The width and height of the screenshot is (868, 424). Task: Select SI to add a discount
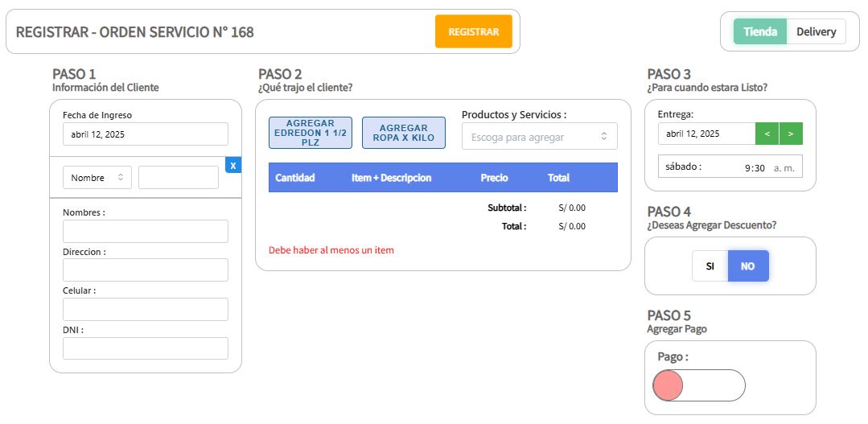coord(710,266)
